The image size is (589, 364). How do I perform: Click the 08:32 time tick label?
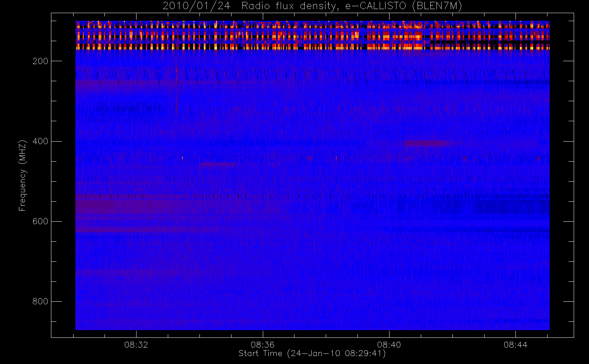click(x=136, y=345)
